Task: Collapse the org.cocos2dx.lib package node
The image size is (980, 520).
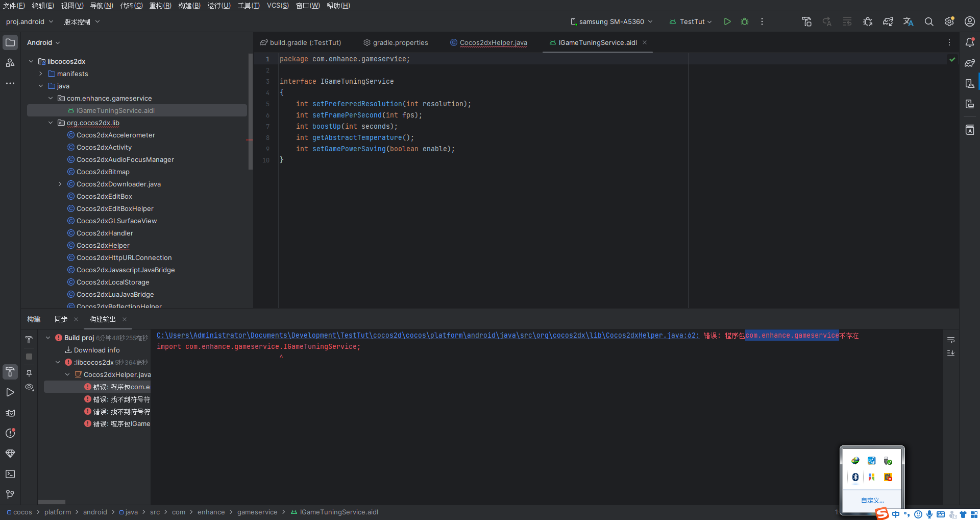Action: click(x=51, y=123)
